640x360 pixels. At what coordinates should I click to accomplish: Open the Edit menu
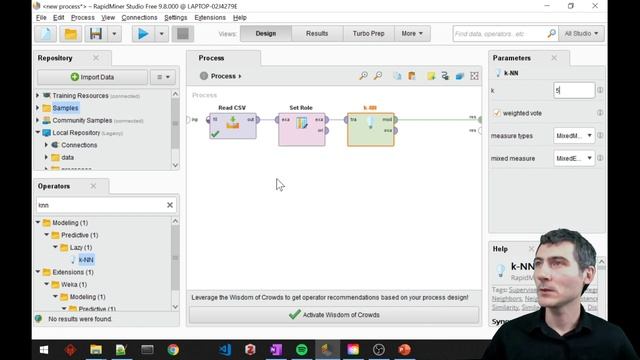pyautogui.click(x=58, y=18)
